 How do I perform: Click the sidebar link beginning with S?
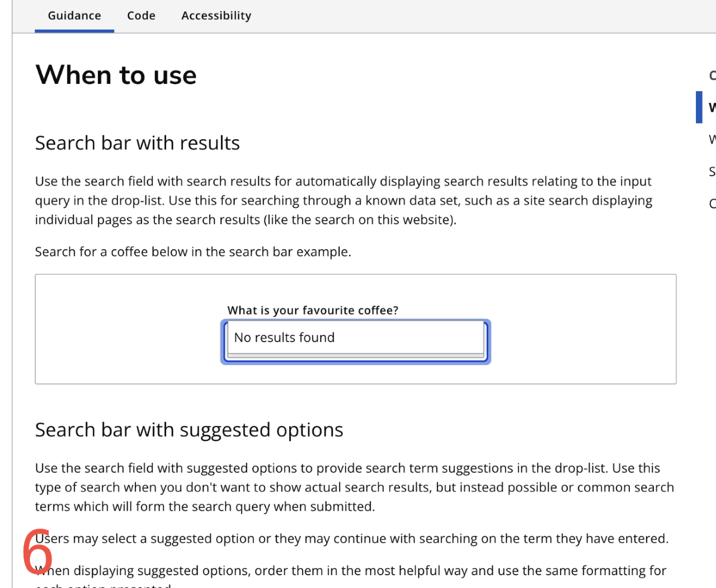point(712,172)
